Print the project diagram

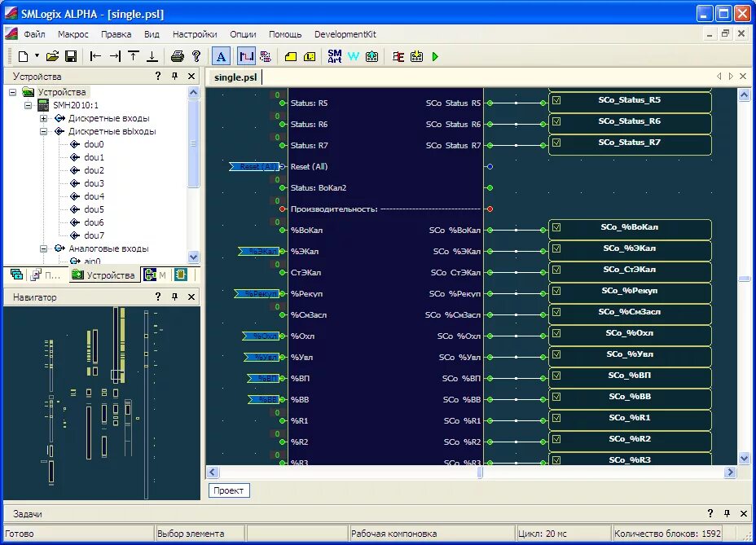[178, 56]
